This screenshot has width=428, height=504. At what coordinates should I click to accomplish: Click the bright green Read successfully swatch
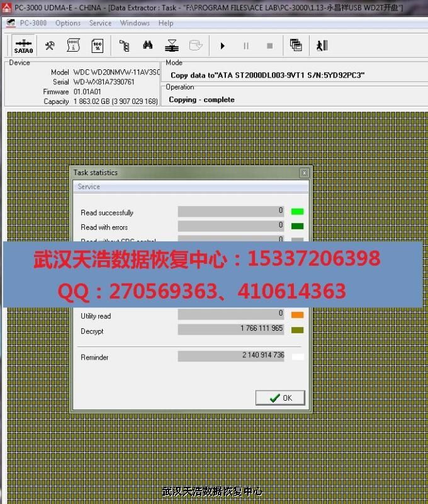[x=297, y=212]
